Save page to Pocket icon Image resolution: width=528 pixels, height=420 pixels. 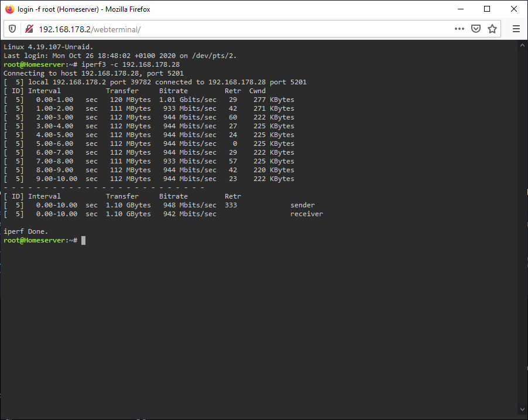click(x=476, y=29)
